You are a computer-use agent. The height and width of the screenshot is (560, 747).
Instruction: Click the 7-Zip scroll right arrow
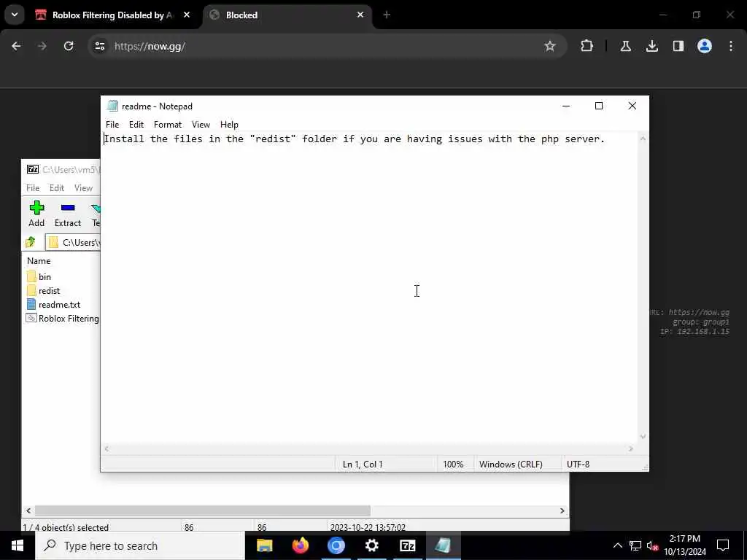tap(562, 510)
